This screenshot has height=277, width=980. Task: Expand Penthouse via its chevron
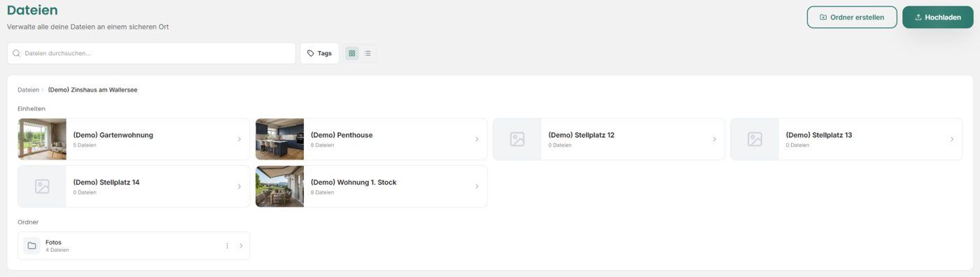point(477,139)
